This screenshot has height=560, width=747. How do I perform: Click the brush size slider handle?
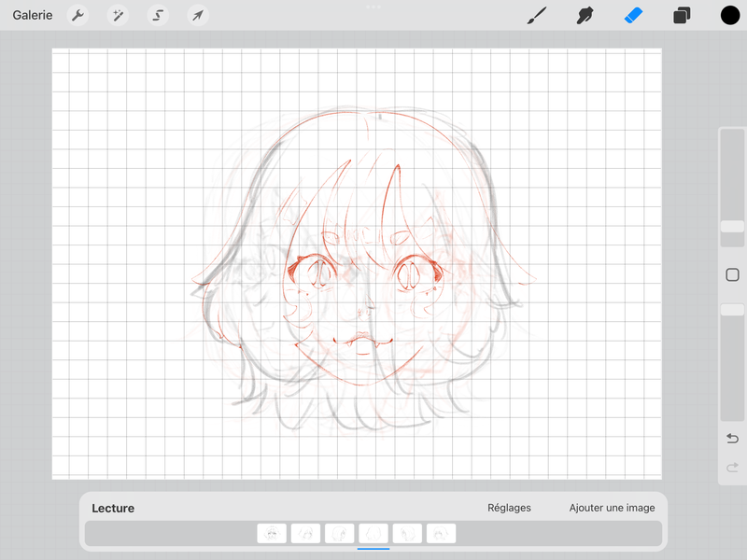point(732,227)
